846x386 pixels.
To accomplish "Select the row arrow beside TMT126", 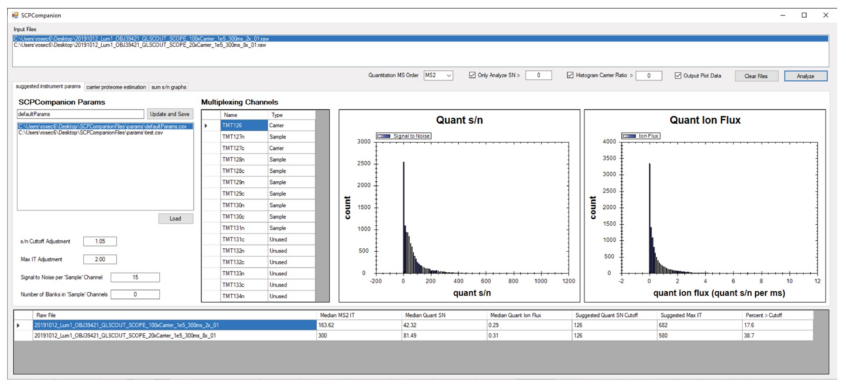I will point(206,125).
